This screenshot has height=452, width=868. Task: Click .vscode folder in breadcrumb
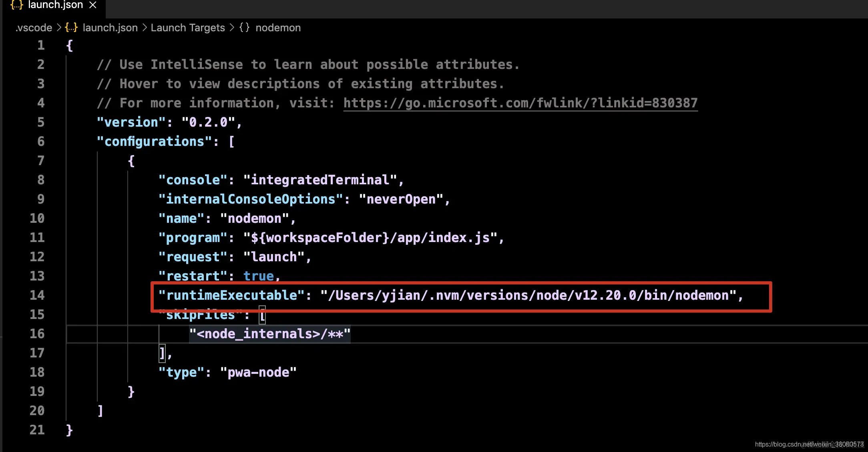click(34, 28)
